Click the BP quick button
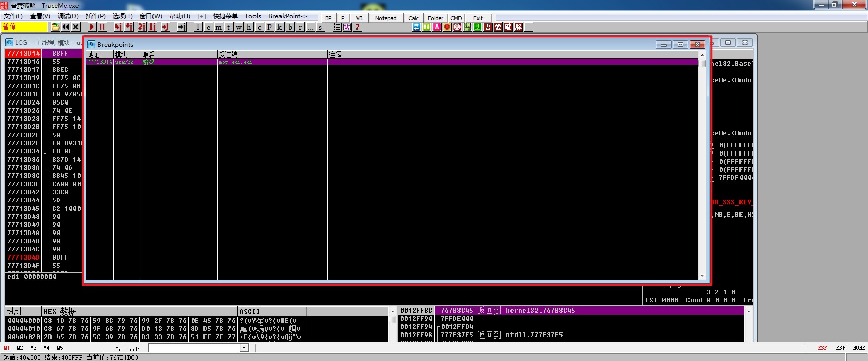Image resolution: width=868 pixels, height=361 pixels. pos(328,18)
